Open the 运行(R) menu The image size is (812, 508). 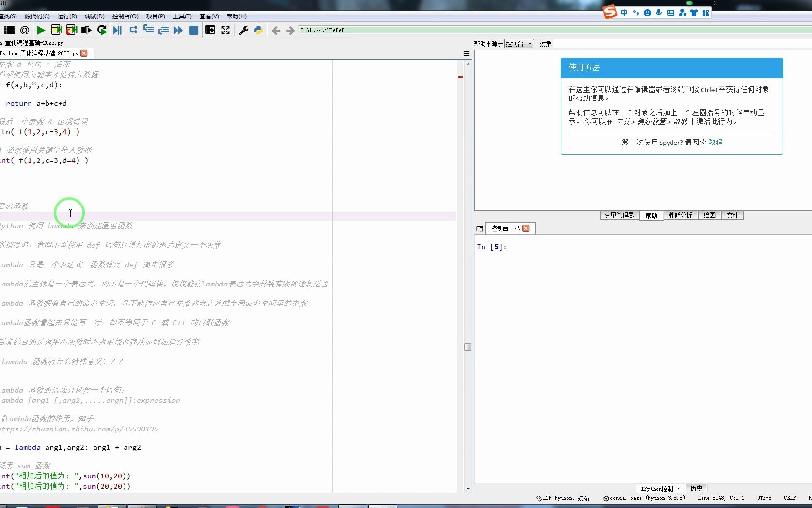67,16
